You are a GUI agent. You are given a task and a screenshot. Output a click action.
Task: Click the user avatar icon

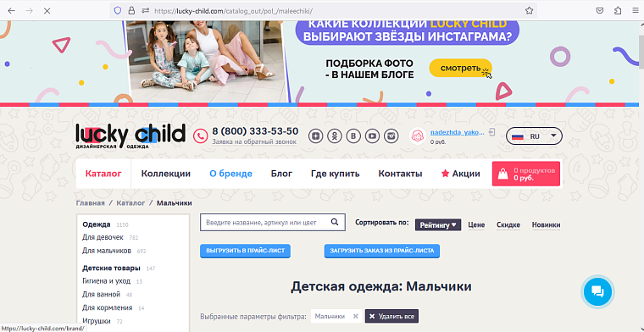pos(417,136)
